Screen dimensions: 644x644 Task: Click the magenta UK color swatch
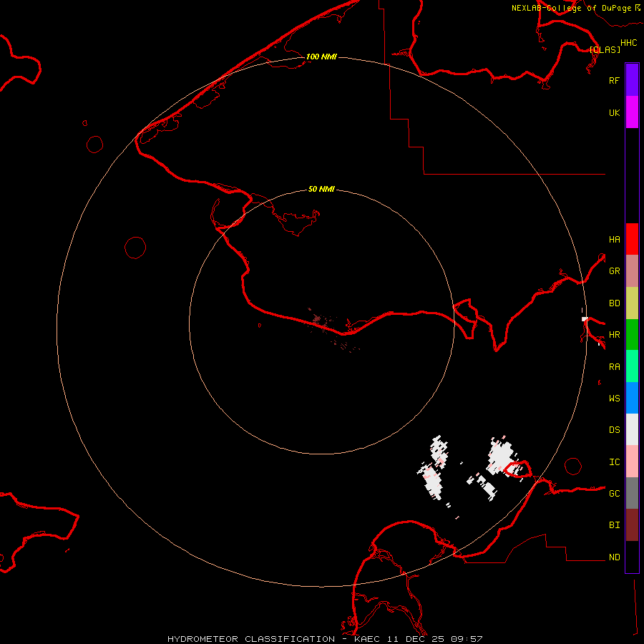click(632, 112)
